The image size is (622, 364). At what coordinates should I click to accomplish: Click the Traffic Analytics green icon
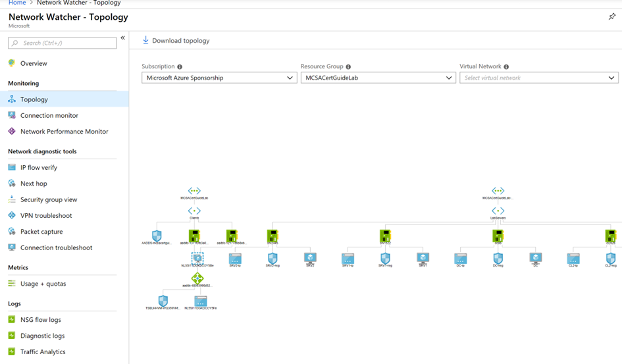coord(12,351)
